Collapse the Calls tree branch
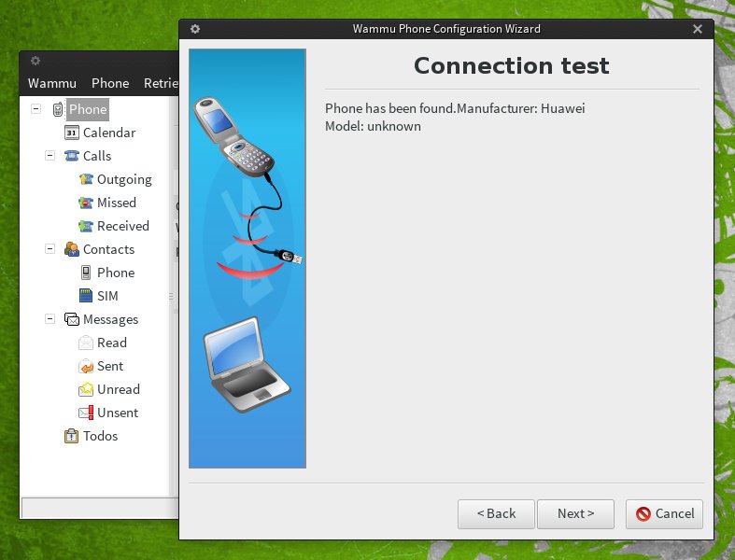 [50, 156]
